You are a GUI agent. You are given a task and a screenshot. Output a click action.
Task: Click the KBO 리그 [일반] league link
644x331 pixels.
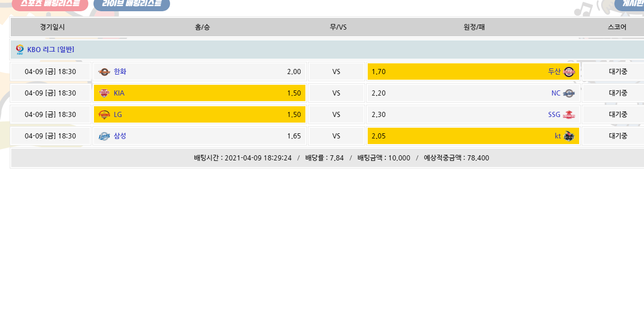click(x=51, y=50)
